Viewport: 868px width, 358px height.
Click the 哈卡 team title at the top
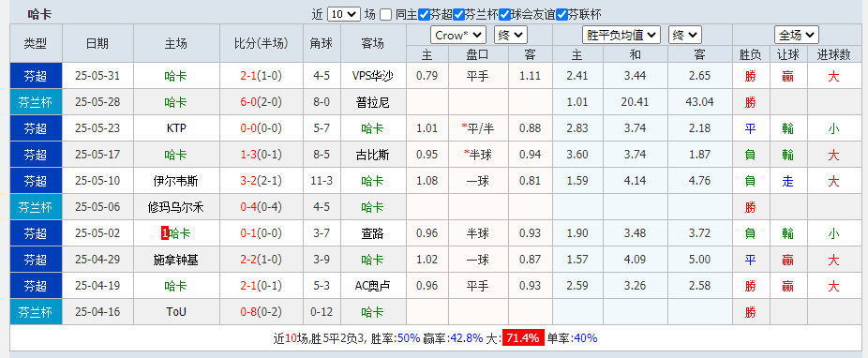coord(39,14)
